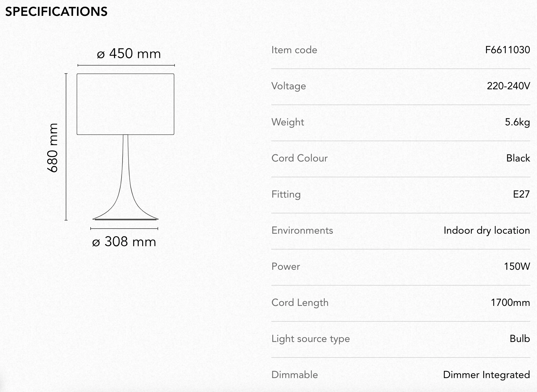Click the Black cord colour value

(518, 158)
